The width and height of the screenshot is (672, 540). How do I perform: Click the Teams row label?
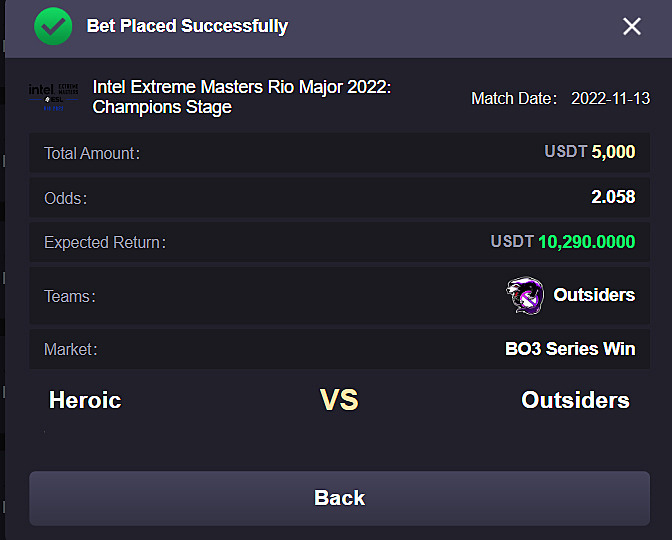pyautogui.click(x=70, y=297)
